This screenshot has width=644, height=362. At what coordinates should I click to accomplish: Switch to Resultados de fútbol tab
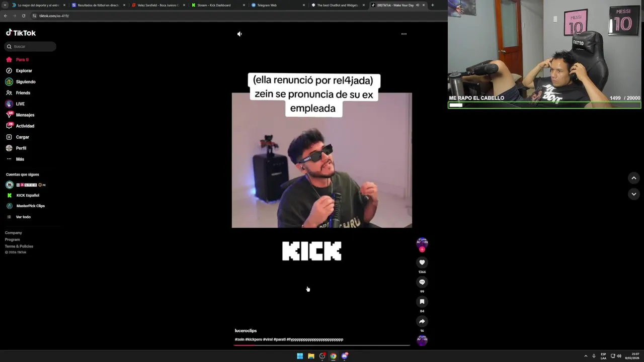(98, 5)
